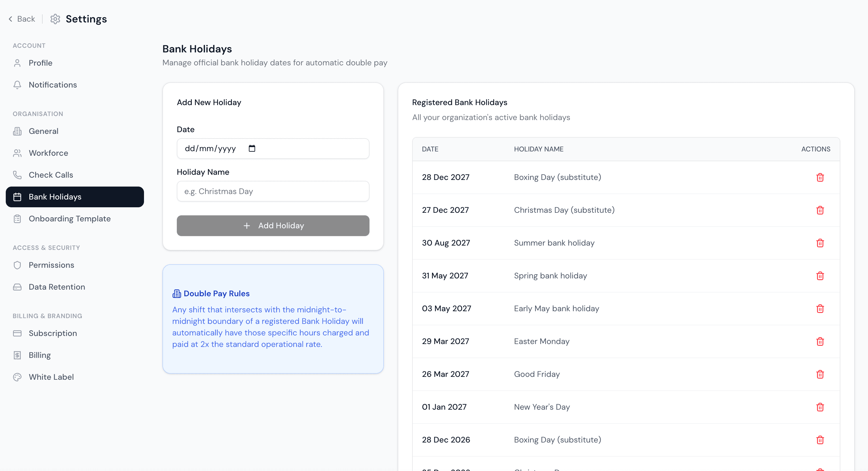Click the 'Christmas Day (substitute)' name cell
Viewport: 868px width, 471px height.
pyautogui.click(x=564, y=210)
